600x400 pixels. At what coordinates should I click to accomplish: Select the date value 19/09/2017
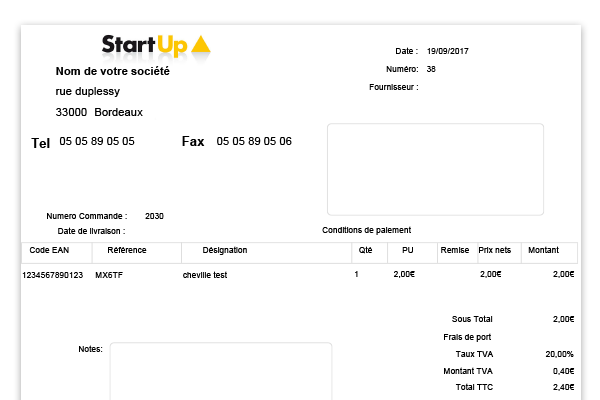click(x=448, y=50)
